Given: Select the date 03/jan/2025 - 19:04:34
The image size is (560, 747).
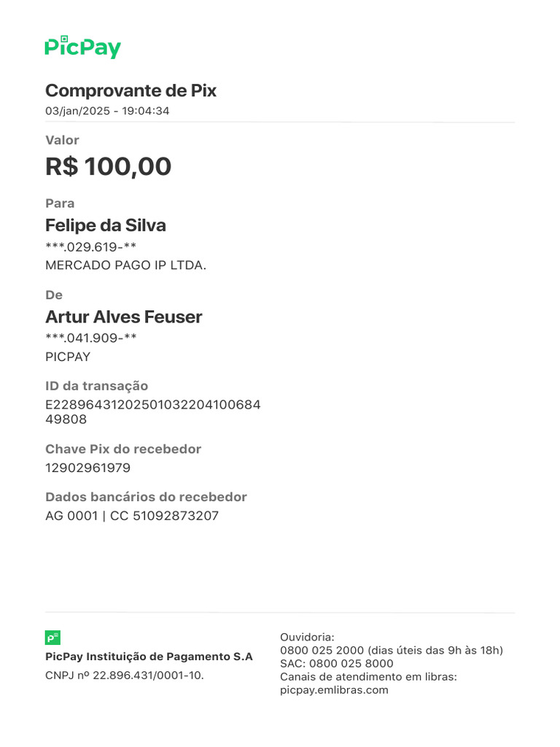Looking at the screenshot, I should (107, 111).
